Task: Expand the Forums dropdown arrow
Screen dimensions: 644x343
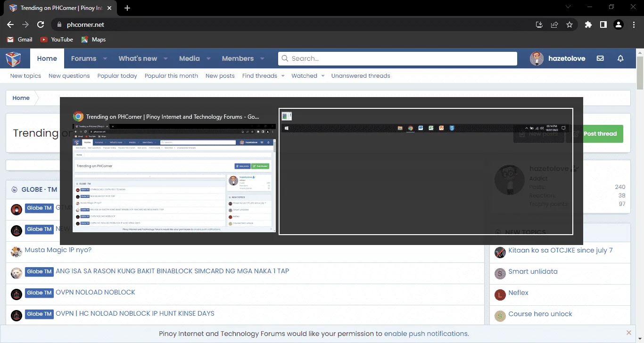Action: [105, 59]
